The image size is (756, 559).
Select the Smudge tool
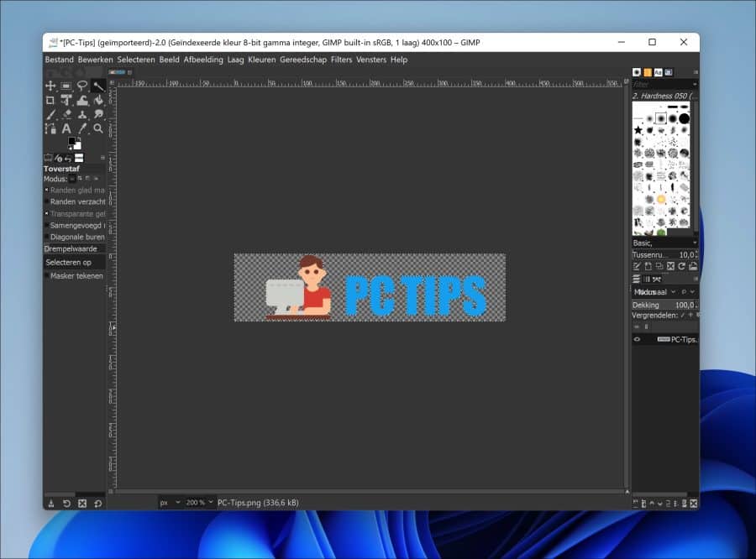[98, 115]
